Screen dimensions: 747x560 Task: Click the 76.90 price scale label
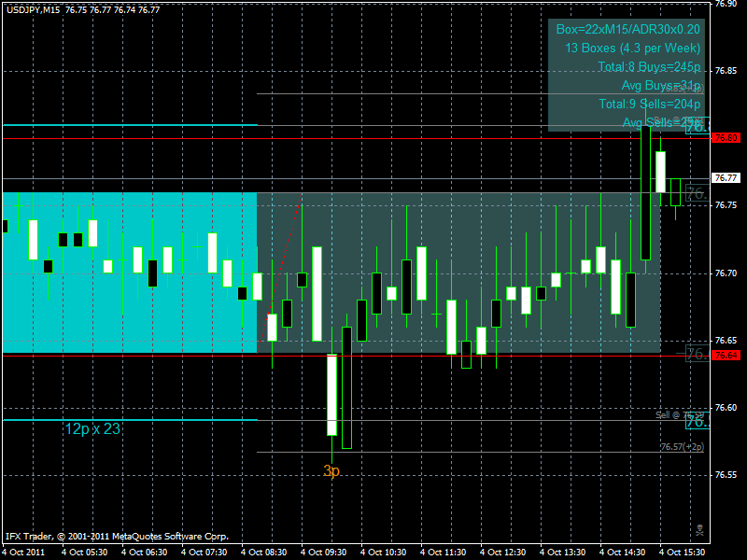726,4
